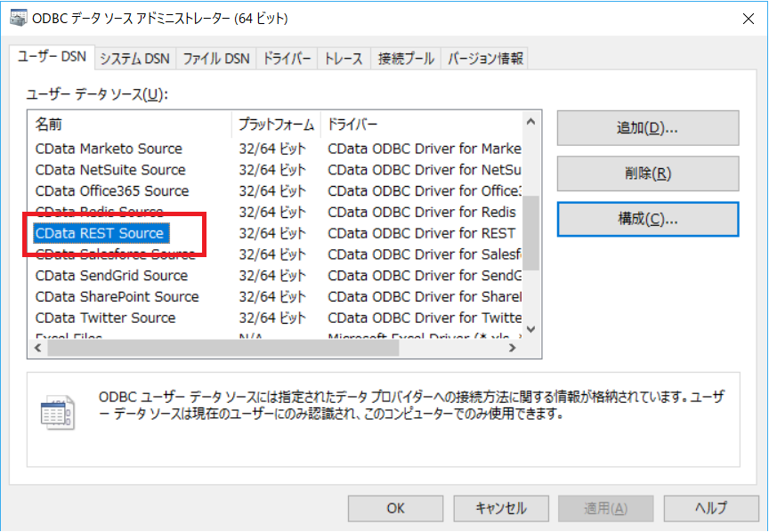Image resolution: width=769 pixels, height=532 pixels.
Task: Click the vertical scrollbar thumb
Action: click(x=530, y=233)
